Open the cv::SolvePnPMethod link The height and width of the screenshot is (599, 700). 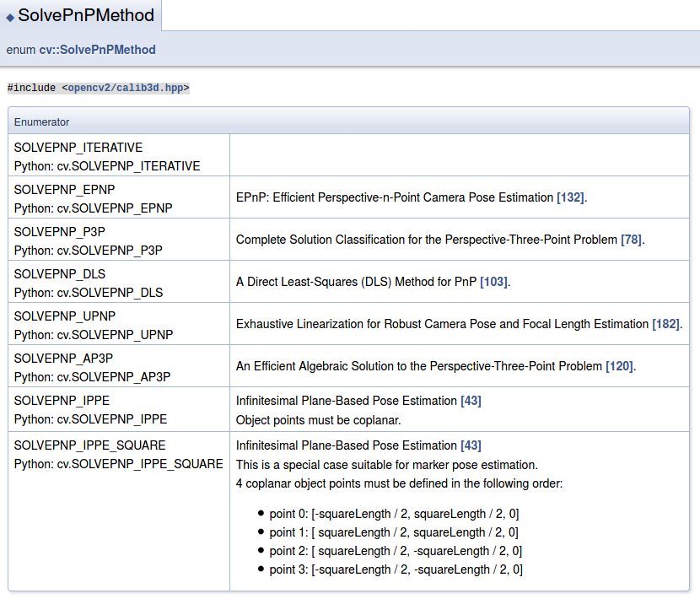(97, 50)
